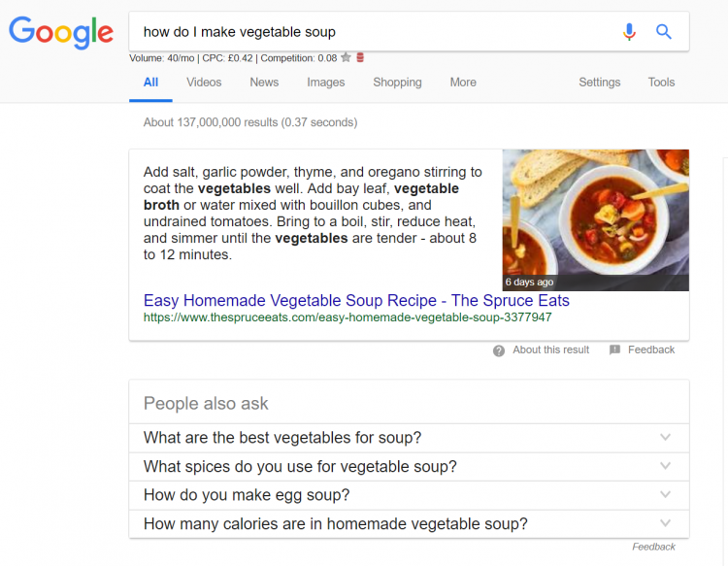Expand "What are the best vegetables for soup?"

click(665, 438)
